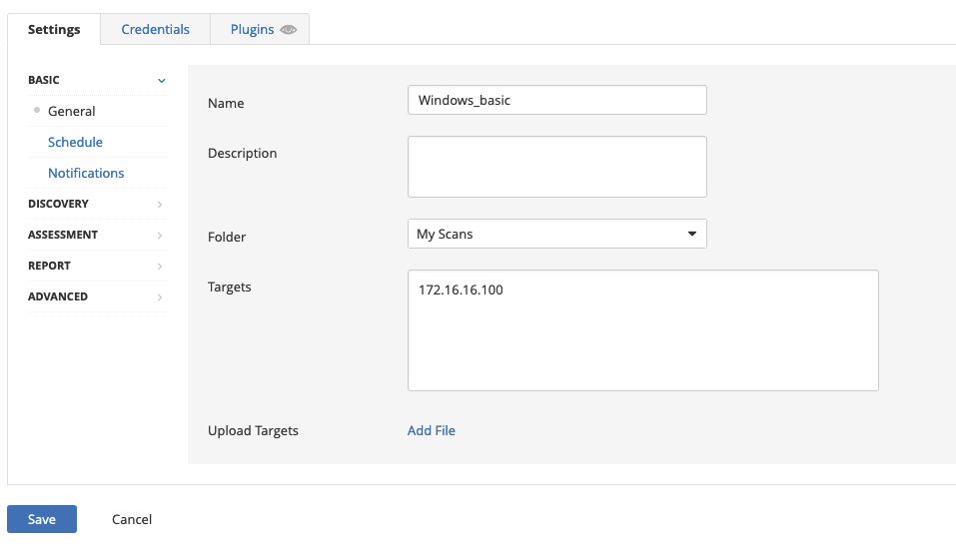The width and height of the screenshot is (956, 560).
Task: Click into the Description text box
Action: point(557,167)
